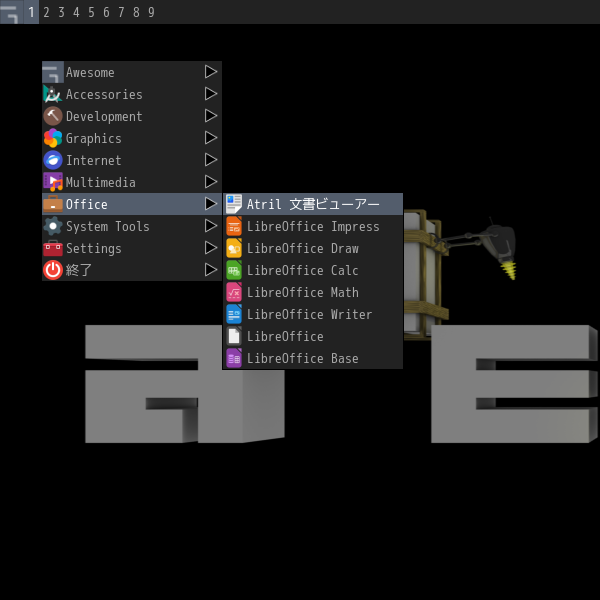The image size is (600, 600).
Task: Click the Development hammer icon
Action: pyautogui.click(x=53, y=116)
